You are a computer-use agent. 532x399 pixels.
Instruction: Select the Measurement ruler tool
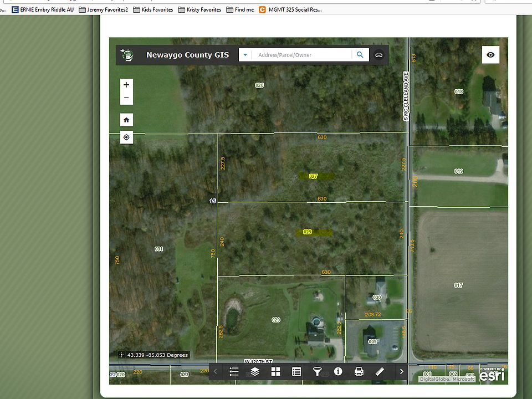tap(380, 372)
